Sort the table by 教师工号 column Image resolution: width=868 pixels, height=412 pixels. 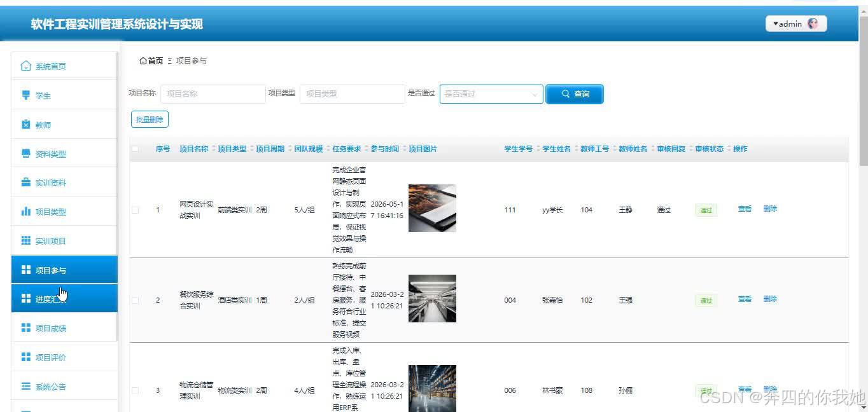pos(615,149)
